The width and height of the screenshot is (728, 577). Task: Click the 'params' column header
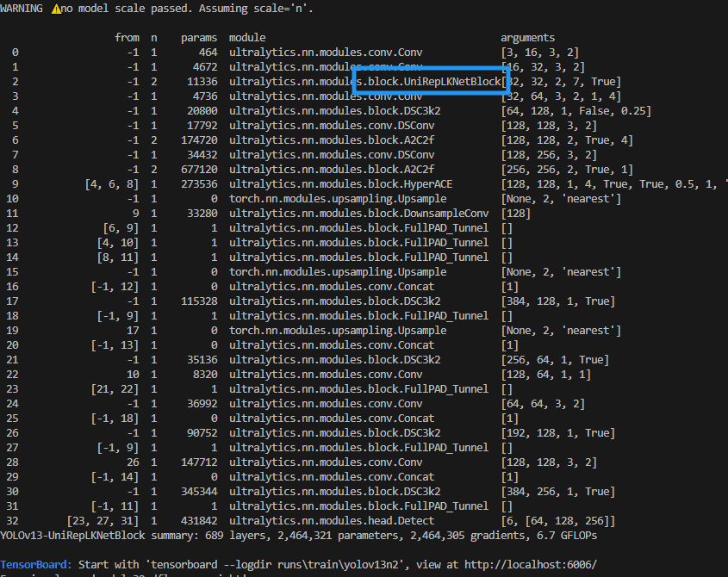pos(199,38)
